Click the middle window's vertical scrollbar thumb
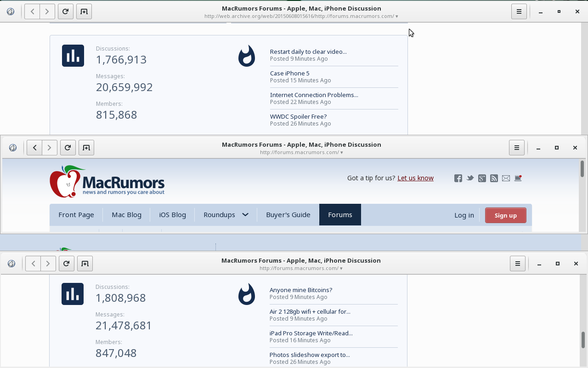The image size is (588, 368). (x=582, y=168)
